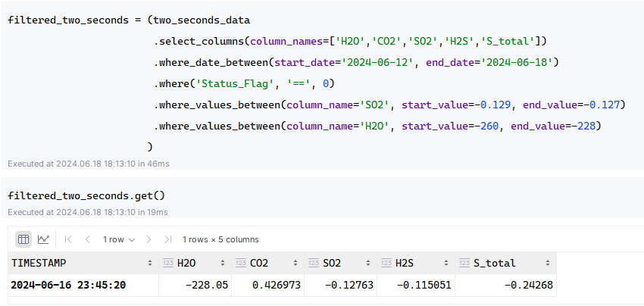Sort by H2O column arrows
Screen dimensions: 644x306
223,264
